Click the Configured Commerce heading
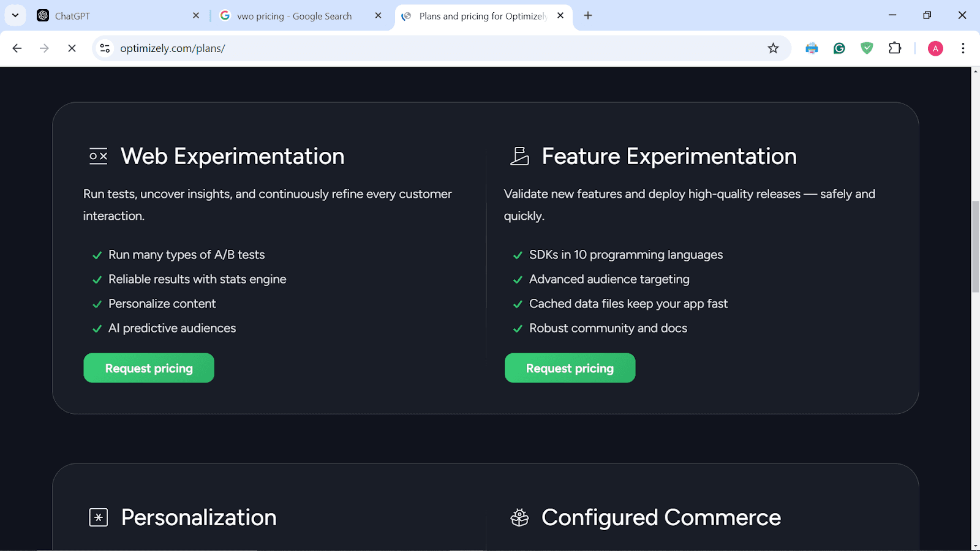 (x=661, y=517)
